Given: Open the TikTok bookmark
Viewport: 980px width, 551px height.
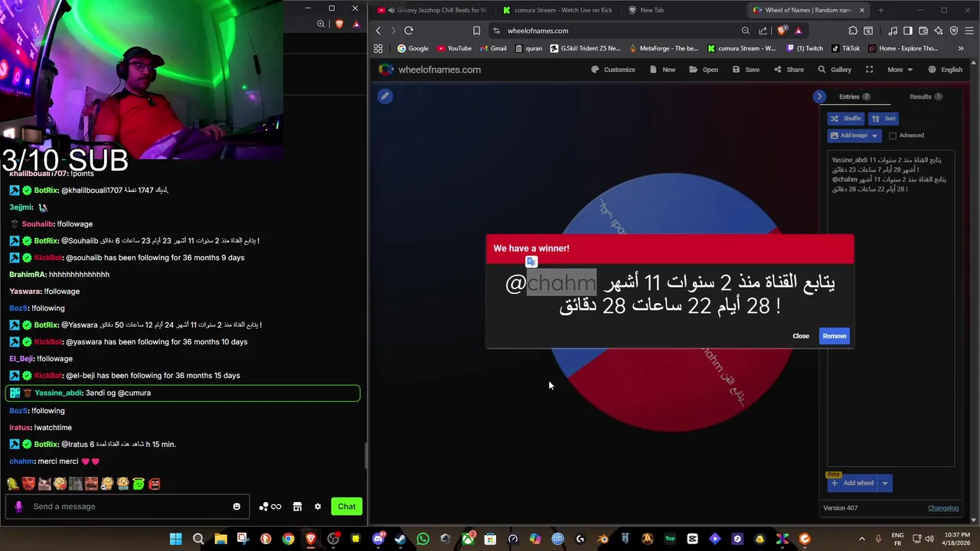Looking at the screenshot, I should click(x=845, y=48).
